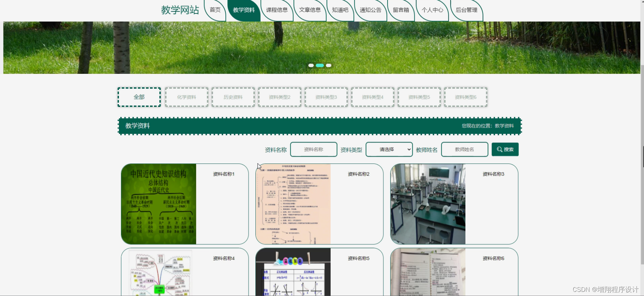Go to the 文章信息 tab
Image resolution: width=644 pixels, height=296 pixels.
310,10
